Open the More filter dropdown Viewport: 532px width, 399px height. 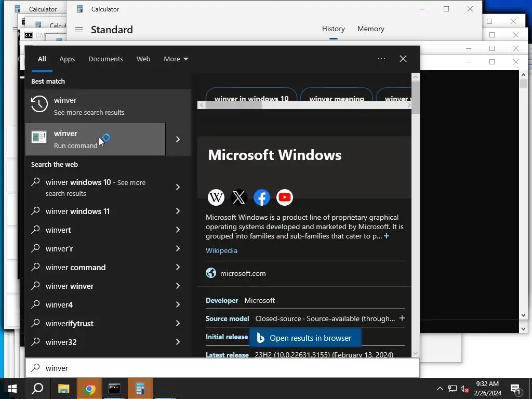pos(176,59)
